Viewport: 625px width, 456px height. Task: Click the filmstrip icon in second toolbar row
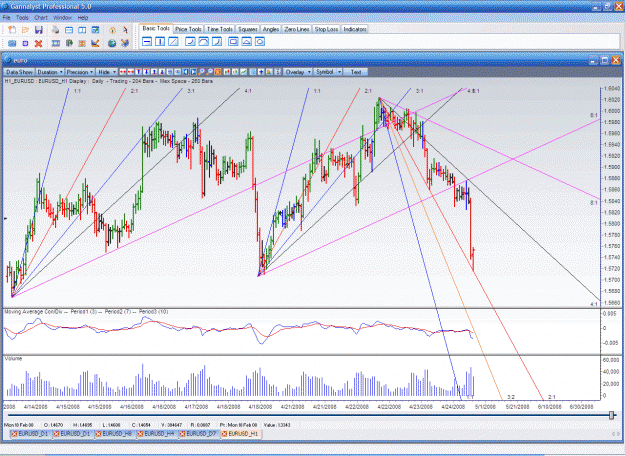click(55, 43)
